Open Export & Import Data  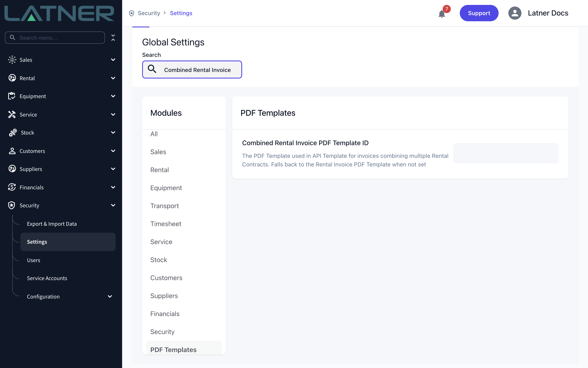click(x=52, y=224)
